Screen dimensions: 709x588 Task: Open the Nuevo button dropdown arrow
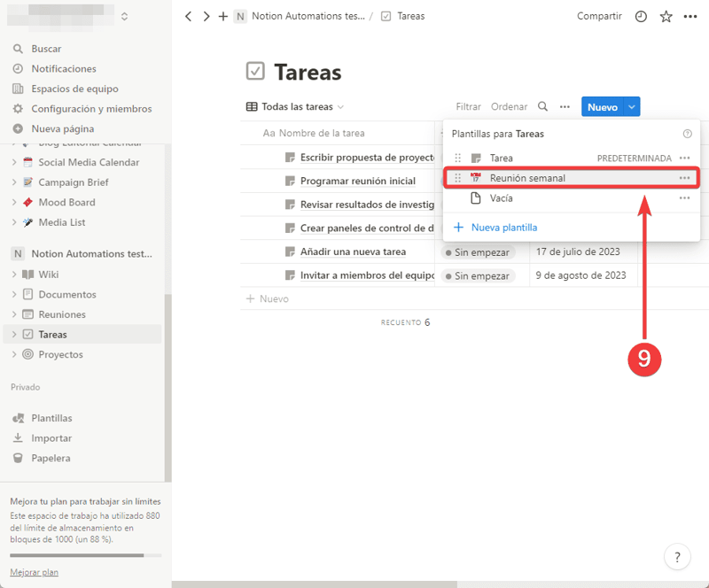[x=631, y=107]
